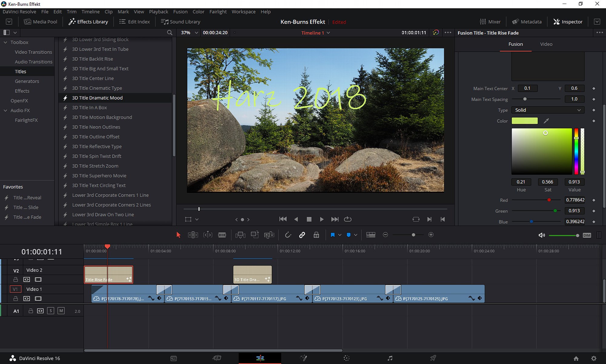The height and width of the screenshot is (364, 606).
Task: Mute audio track A1 with M button
Action: tap(61, 311)
